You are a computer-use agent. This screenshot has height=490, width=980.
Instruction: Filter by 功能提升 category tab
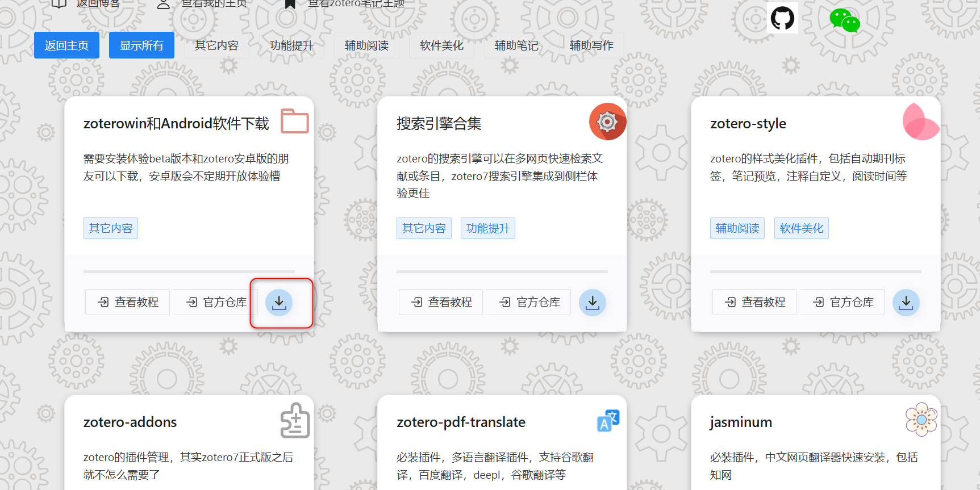(x=291, y=45)
